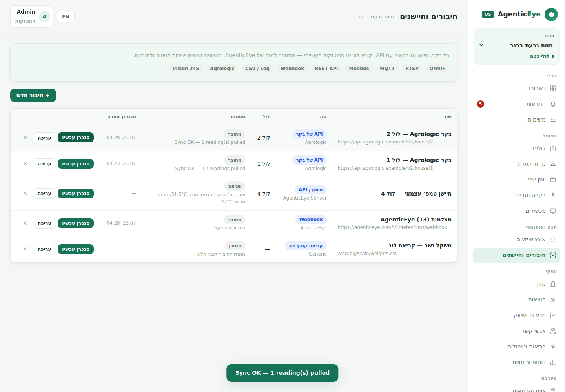This screenshot has width=565, height=392.
Task: Open the Admin user account card
Action: click(31, 16)
